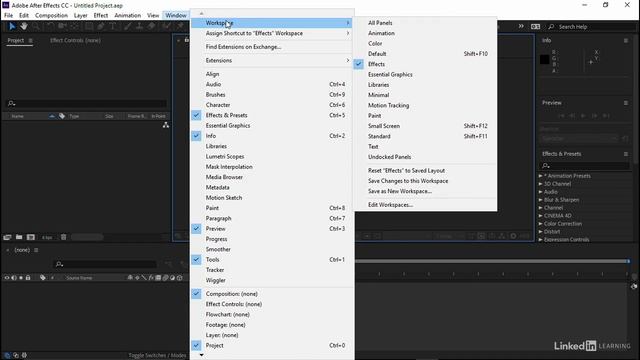Expand Distort effects category
Screen dimensions: 640x360
pos(540,232)
